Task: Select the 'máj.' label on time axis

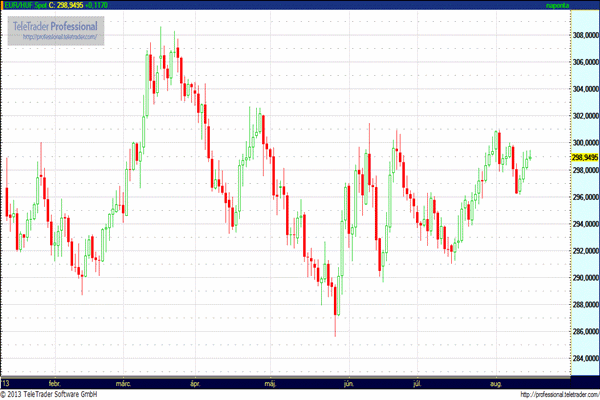Action: [269, 383]
